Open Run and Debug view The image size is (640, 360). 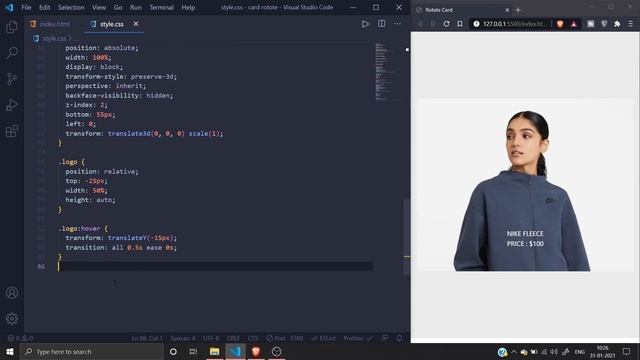12,105
